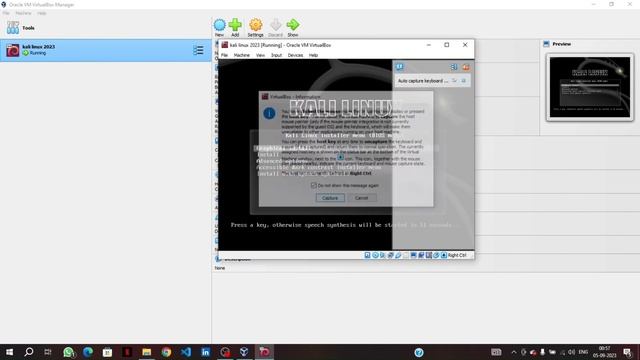Click the recording status bar icon
This screenshot has height=360, width=640.
click(x=421, y=255)
